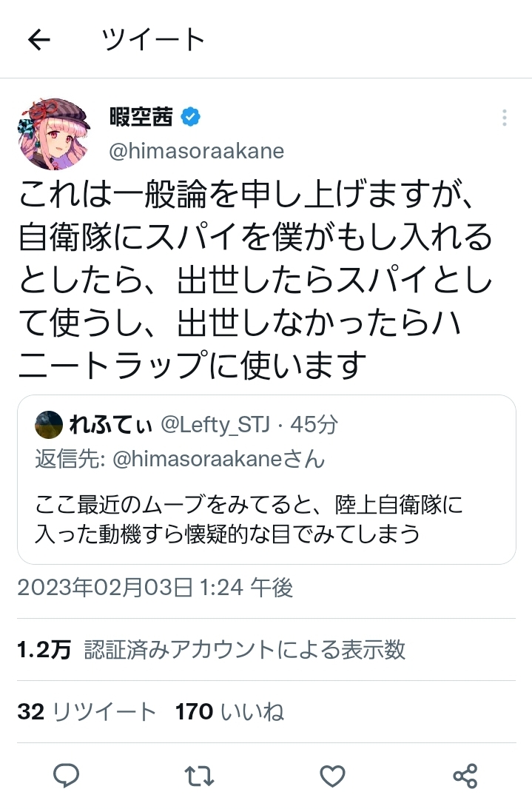
Task: Click the れふてぃ small avatar
Action: [x=49, y=425]
